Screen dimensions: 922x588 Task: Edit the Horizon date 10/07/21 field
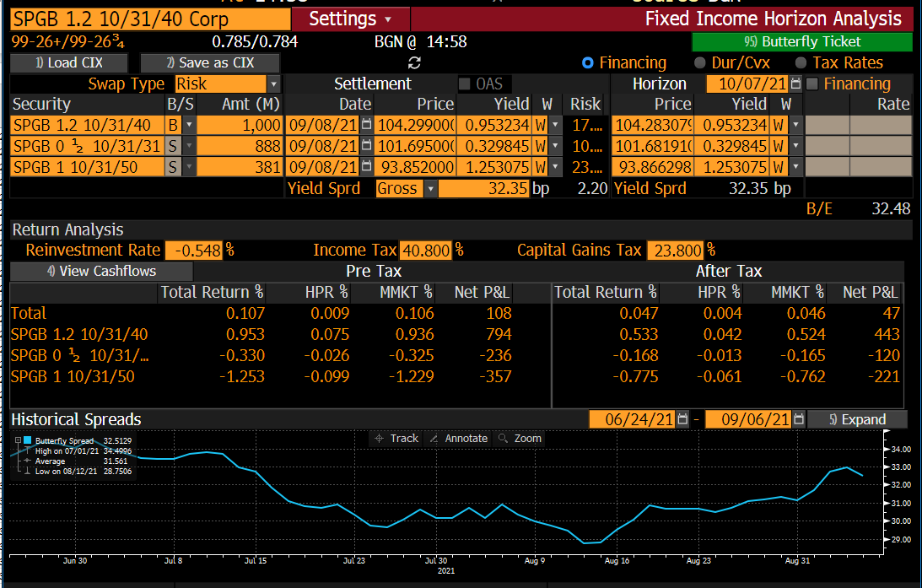(747, 84)
